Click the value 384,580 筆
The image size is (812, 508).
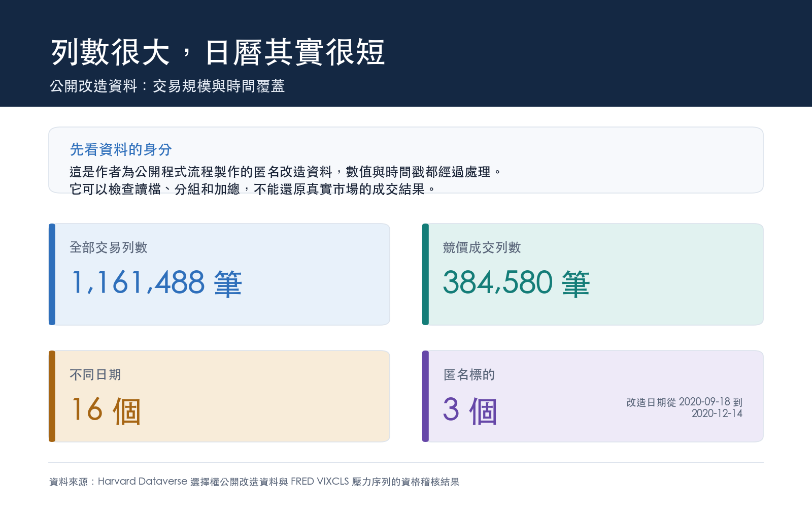click(x=517, y=283)
